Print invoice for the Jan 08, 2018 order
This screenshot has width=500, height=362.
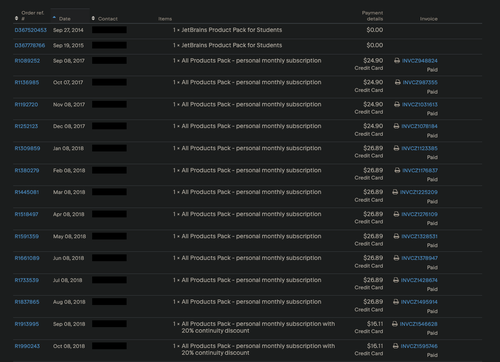pyautogui.click(x=396, y=148)
